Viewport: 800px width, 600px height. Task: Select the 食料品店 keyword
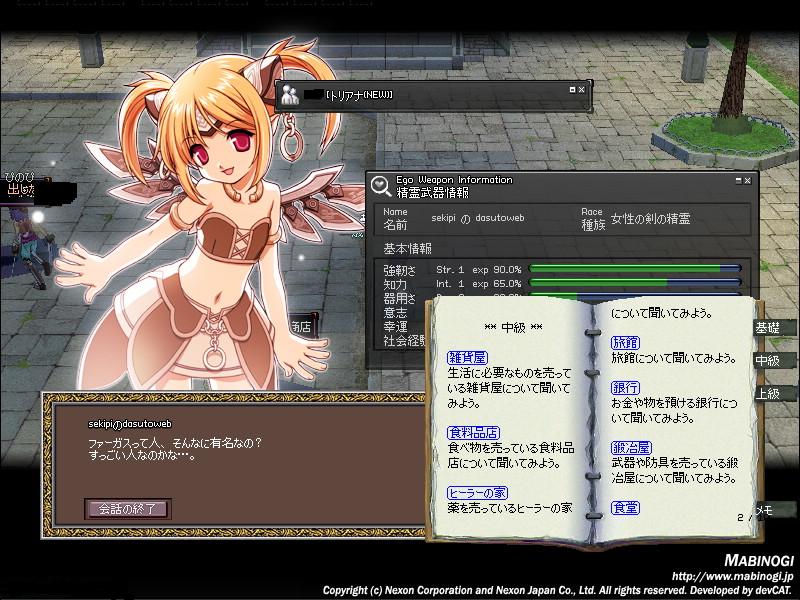(x=473, y=433)
